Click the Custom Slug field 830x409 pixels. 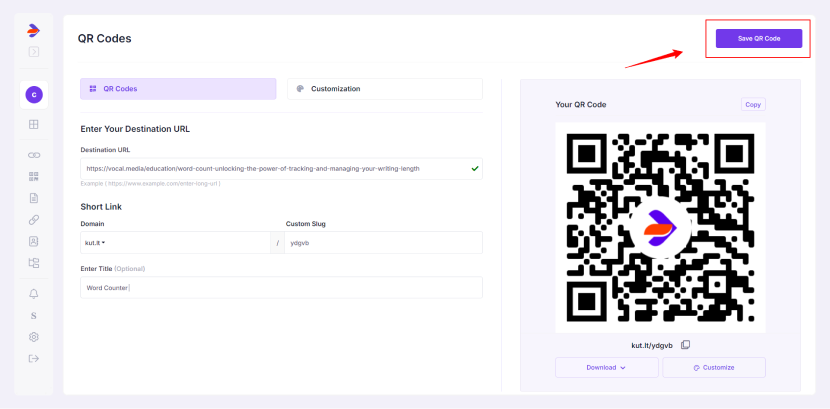tap(383, 243)
